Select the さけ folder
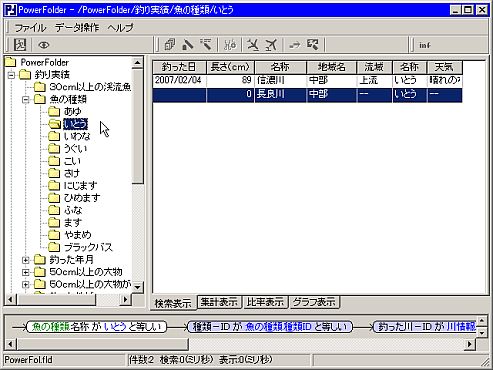Image resolution: width=493 pixels, height=370 pixels. 72,173
